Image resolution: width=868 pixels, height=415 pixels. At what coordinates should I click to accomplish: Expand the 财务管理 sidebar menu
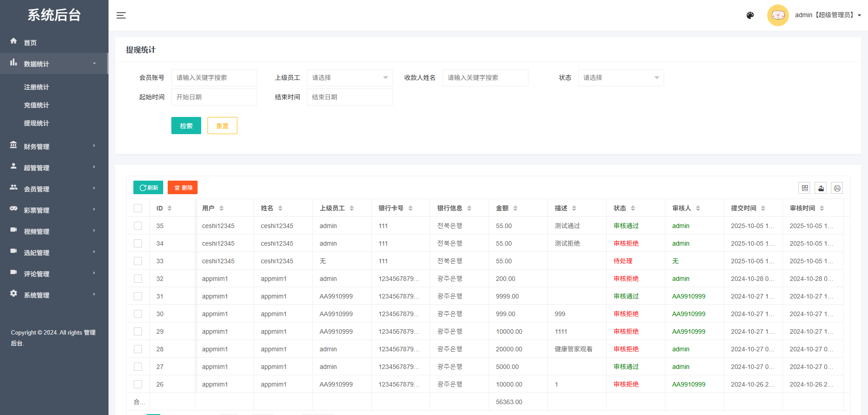(53, 146)
